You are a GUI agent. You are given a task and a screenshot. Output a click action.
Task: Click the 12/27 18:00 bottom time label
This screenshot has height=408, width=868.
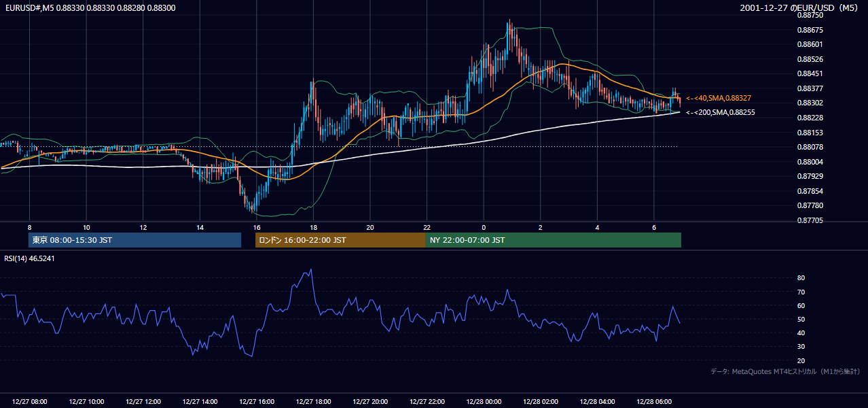(x=313, y=402)
